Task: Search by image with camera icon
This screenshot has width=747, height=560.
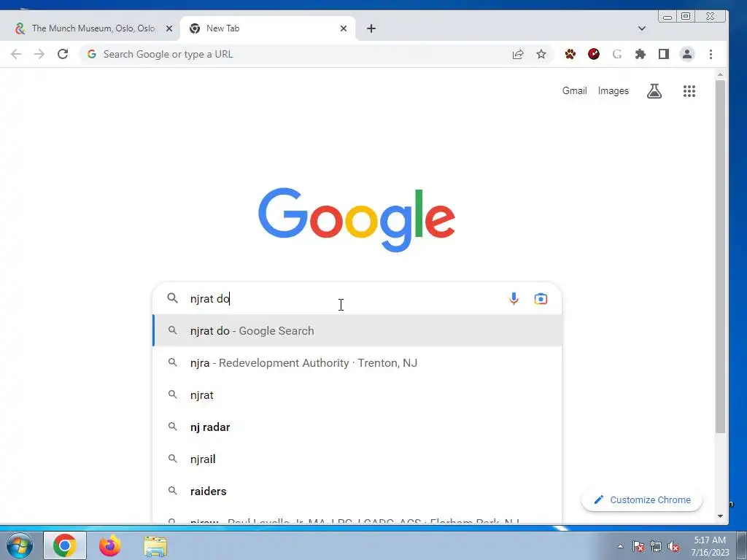Action: (x=541, y=298)
